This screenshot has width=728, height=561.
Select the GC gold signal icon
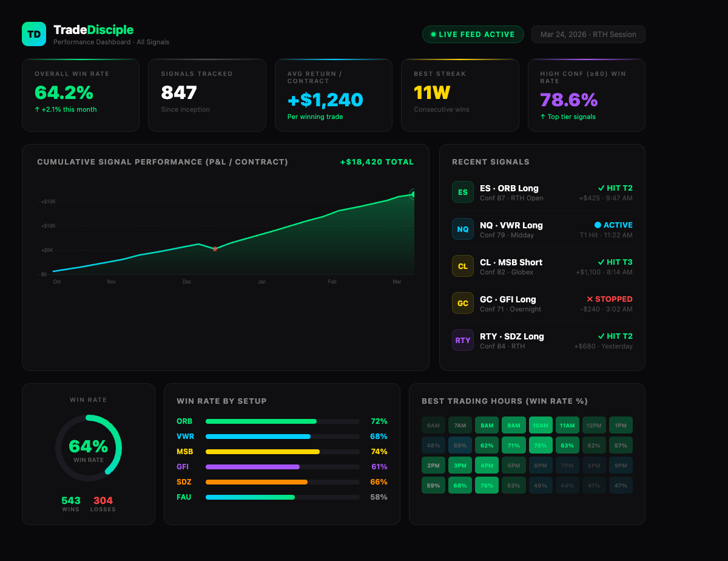[462, 303]
